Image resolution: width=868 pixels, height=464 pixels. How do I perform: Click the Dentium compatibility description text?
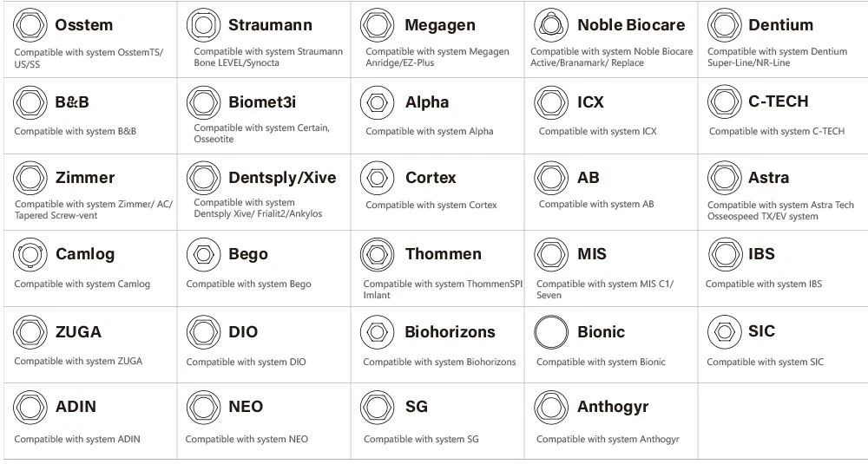pos(777,57)
